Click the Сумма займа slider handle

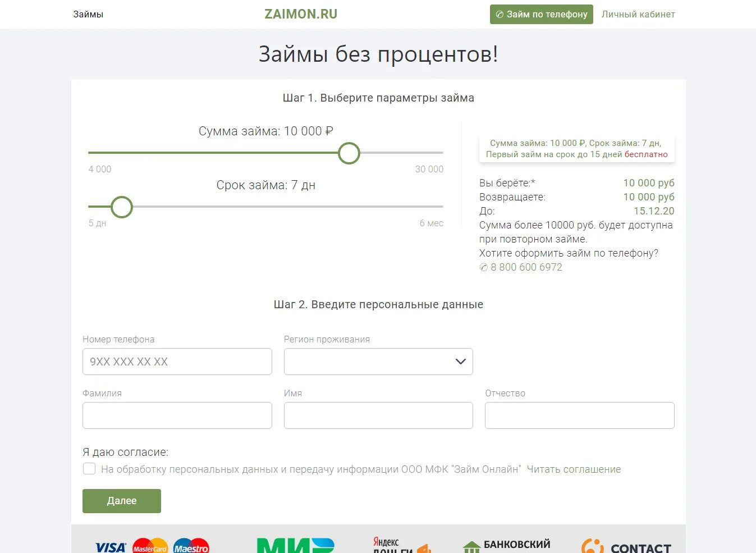(349, 153)
